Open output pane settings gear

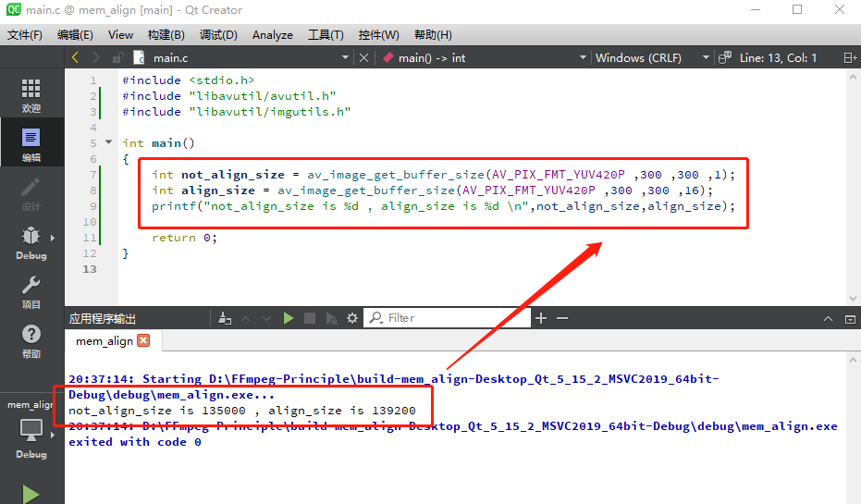(351, 318)
